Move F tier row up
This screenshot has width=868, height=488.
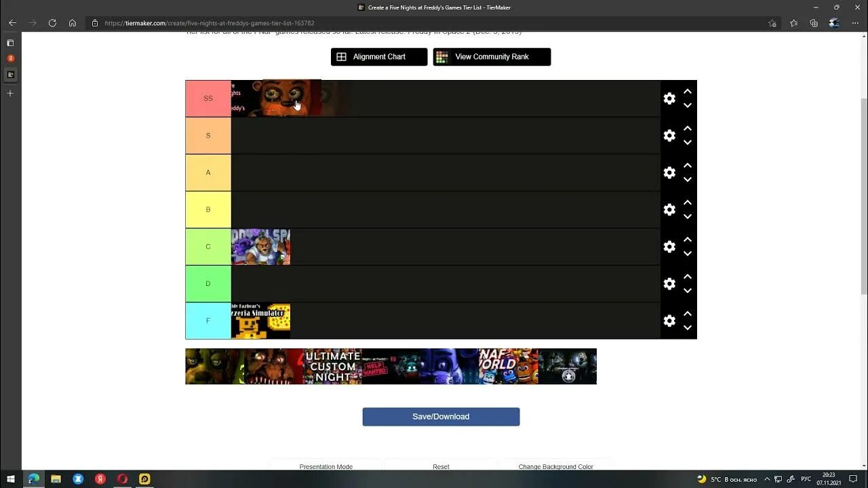click(688, 313)
